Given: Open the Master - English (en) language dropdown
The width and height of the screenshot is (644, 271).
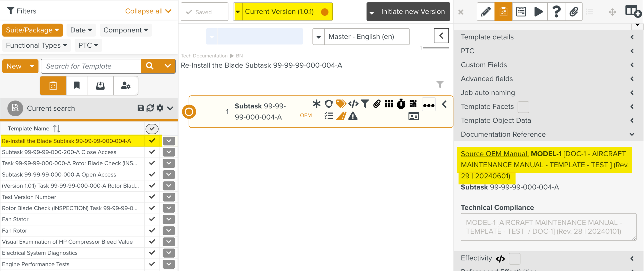Looking at the screenshot, I should 361,37.
